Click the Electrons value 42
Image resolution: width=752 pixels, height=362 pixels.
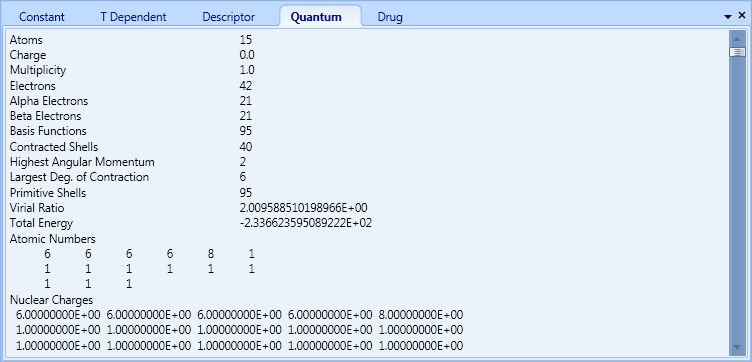pyautogui.click(x=246, y=86)
